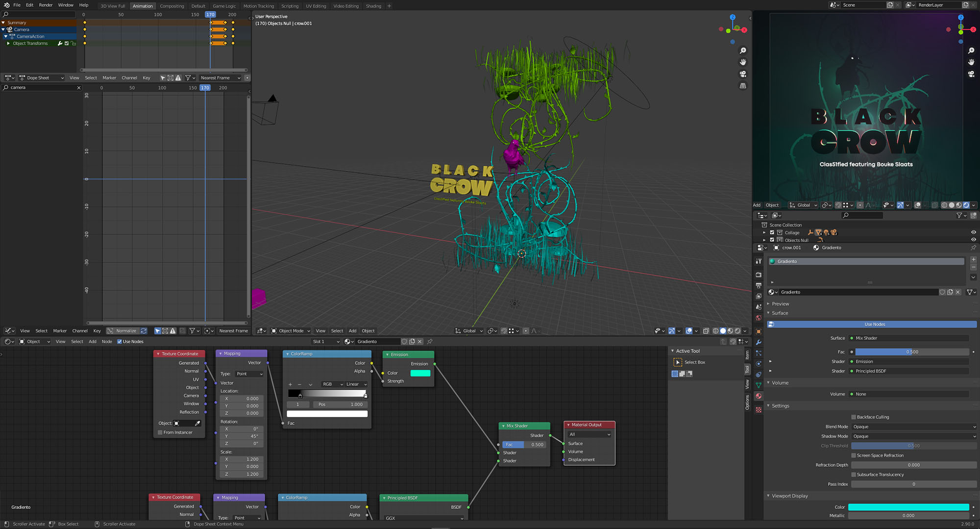980x529 pixels.
Task: Toggle Subsurface Translucency checkbox
Action: point(854,475)
